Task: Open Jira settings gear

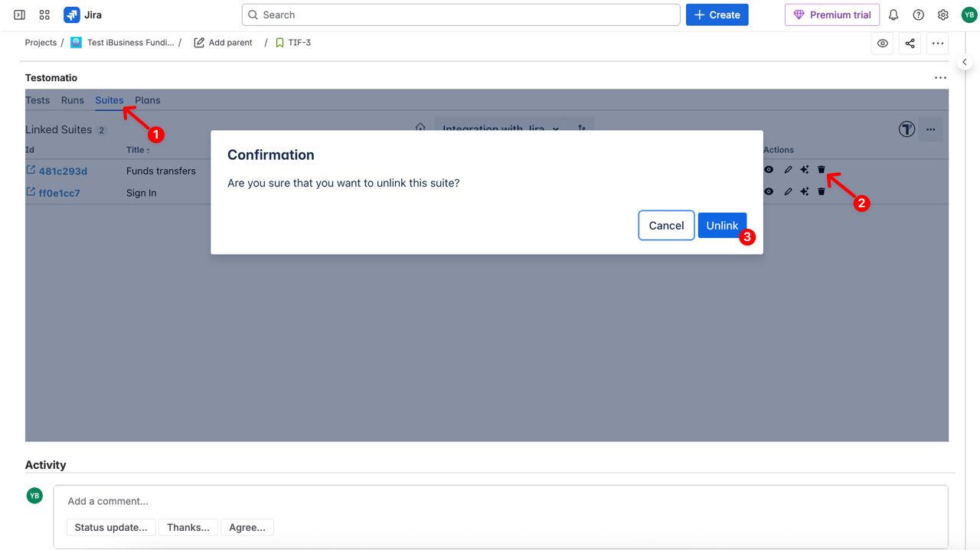Action: tap(943, 15)
